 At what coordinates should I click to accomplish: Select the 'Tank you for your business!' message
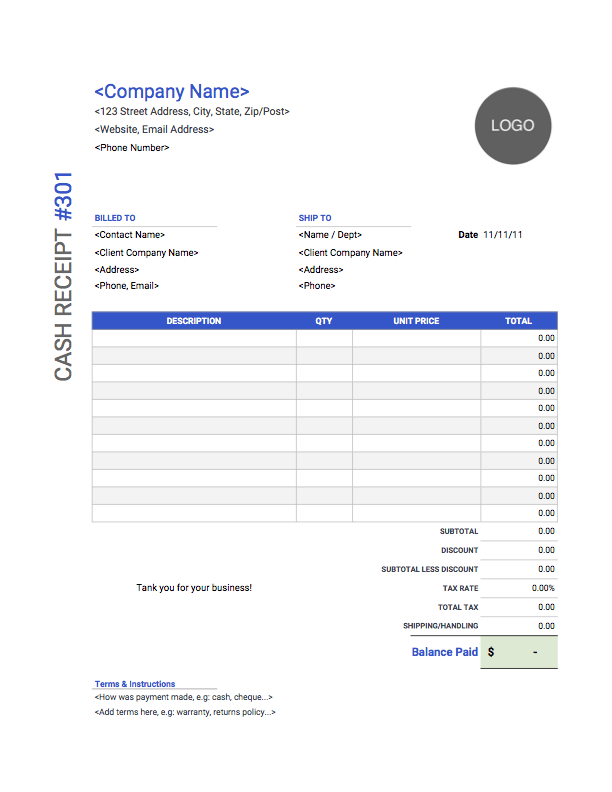click(194, 588)
